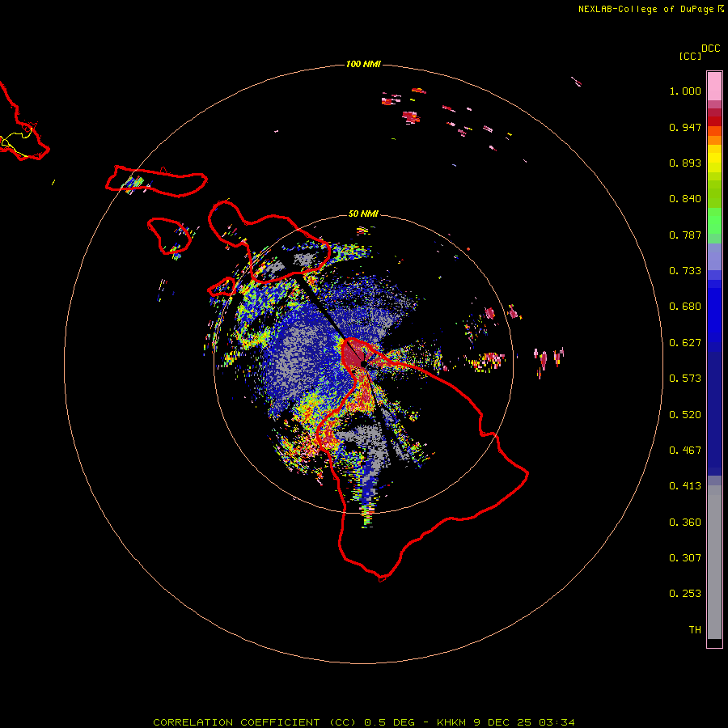Click the 0.893 scale value
This screenshot has width=728, height=728.
pyautogui.click(x=685, y=163)
